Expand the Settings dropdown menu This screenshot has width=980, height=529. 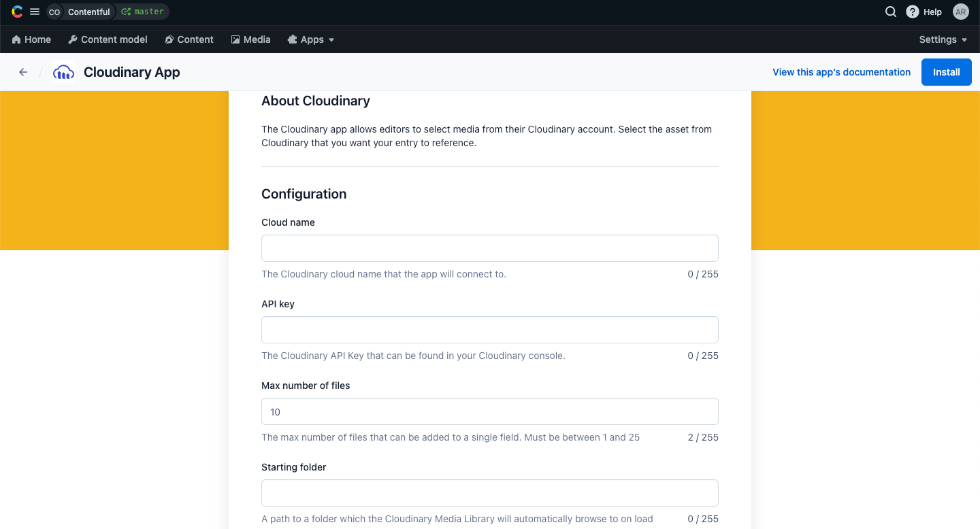(x=943, y=39)
